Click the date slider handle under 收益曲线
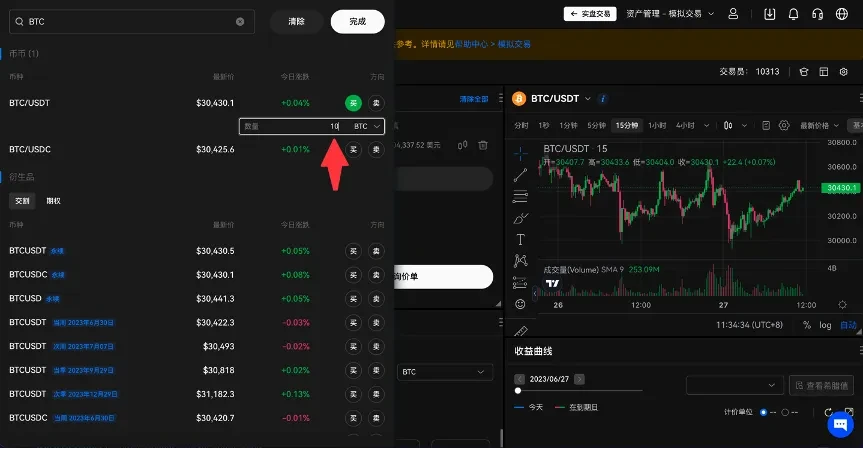 518,391
